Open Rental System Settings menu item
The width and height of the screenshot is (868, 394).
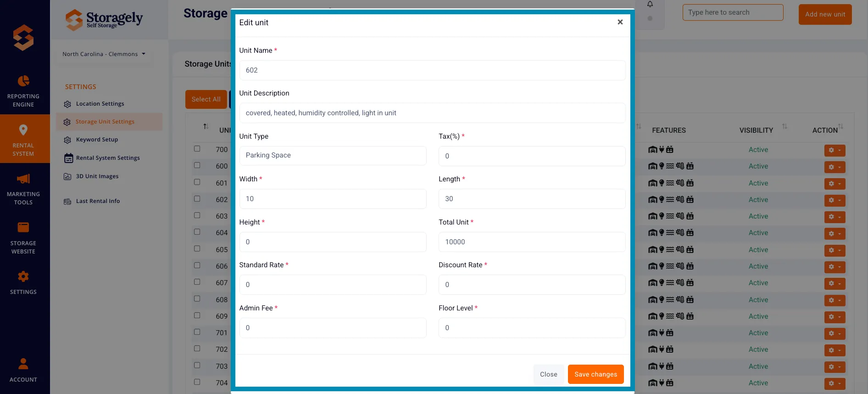108,158
